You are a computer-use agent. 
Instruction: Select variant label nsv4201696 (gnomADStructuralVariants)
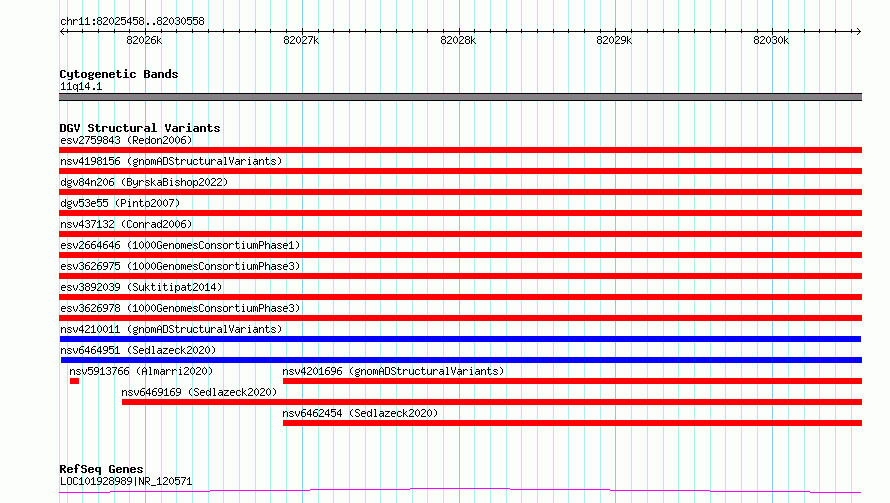(393, 371)
